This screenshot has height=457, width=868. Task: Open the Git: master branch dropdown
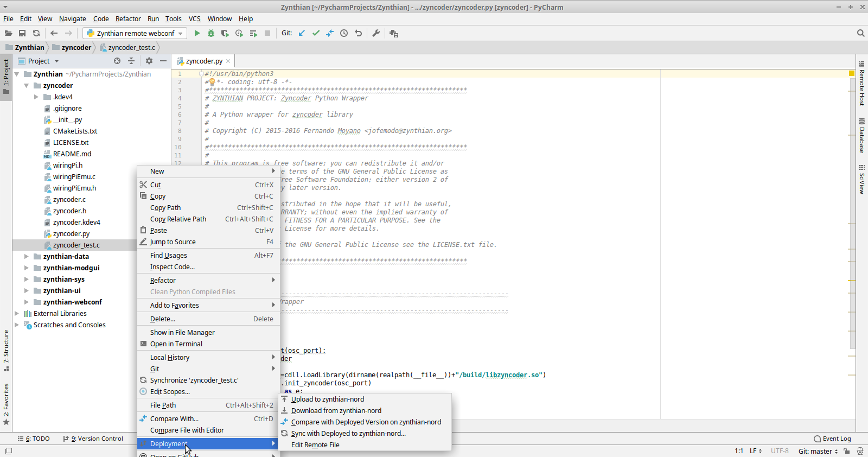(818, 451)
